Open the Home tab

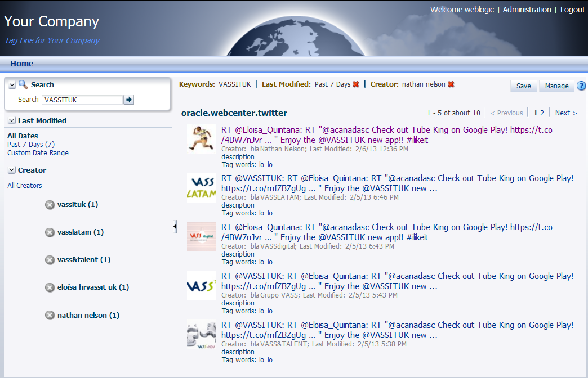tap(22, 64)
